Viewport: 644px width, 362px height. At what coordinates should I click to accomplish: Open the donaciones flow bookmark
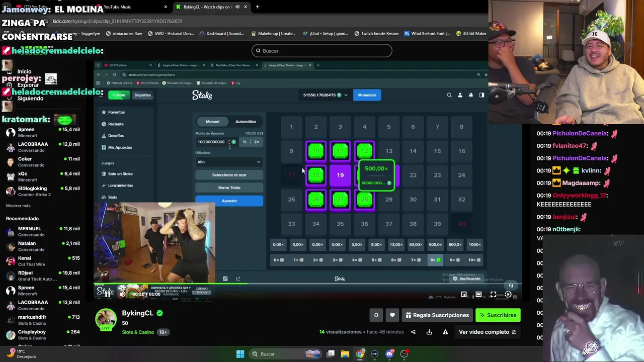(123, 34)
